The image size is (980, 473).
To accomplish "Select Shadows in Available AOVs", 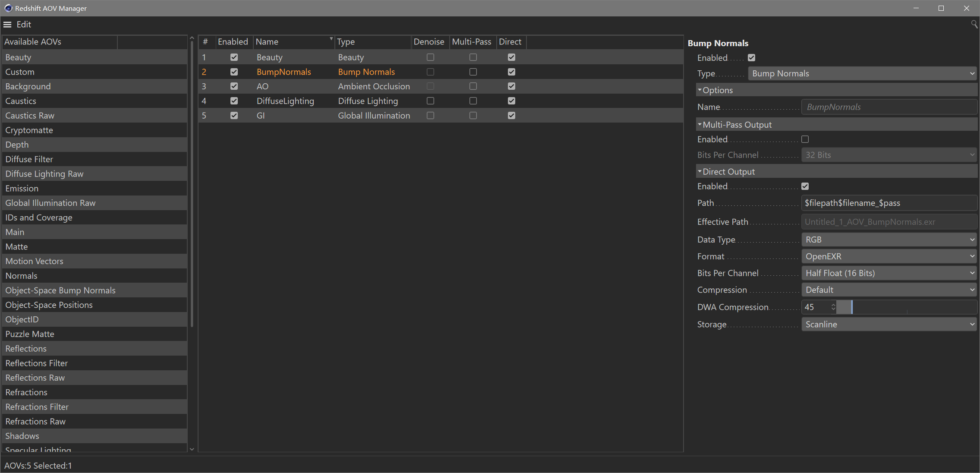I will click(x=95, y=436).
